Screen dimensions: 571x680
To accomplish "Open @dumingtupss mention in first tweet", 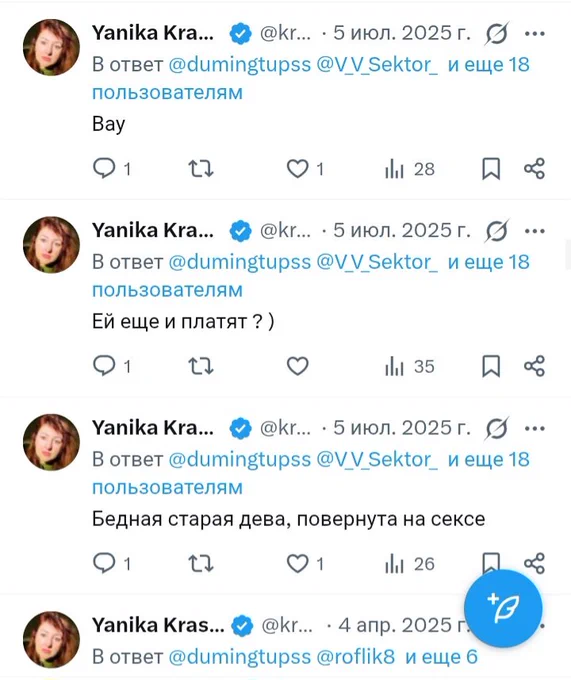I will coord(239,65).
